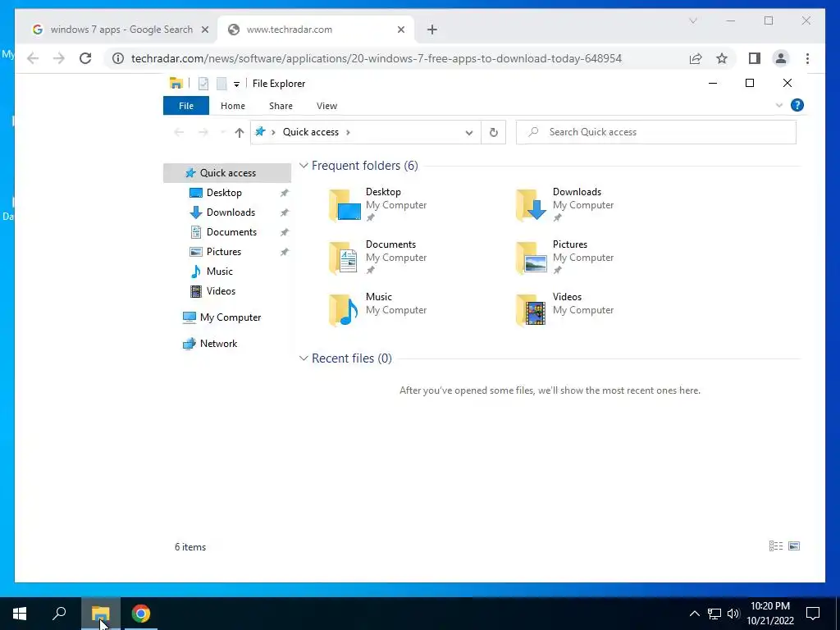
Task: Go up one level with up arrow
Action: click(239, 132)
